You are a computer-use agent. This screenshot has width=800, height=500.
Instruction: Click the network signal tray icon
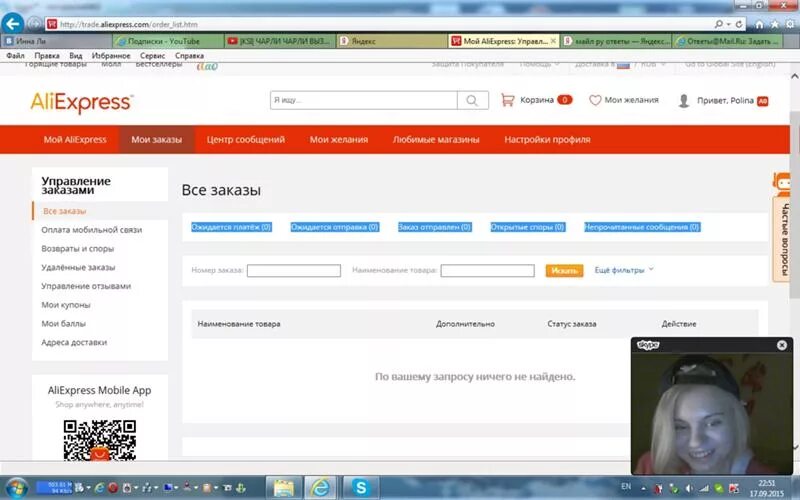point(704,488)
